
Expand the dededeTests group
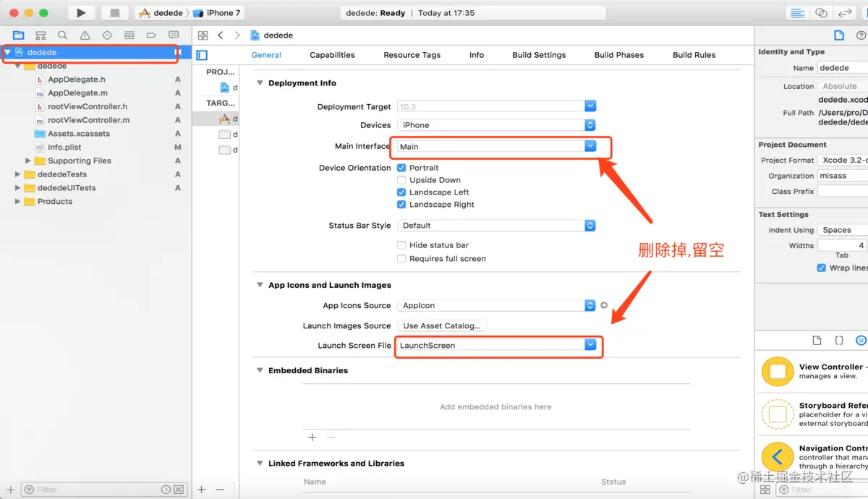click(x=18, y=174)
